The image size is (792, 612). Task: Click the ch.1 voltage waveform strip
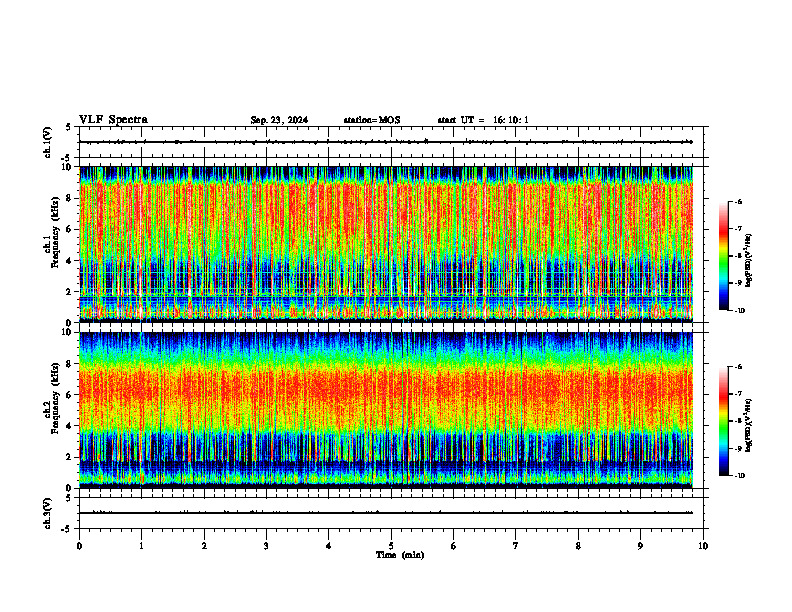(x=393, y=142)
